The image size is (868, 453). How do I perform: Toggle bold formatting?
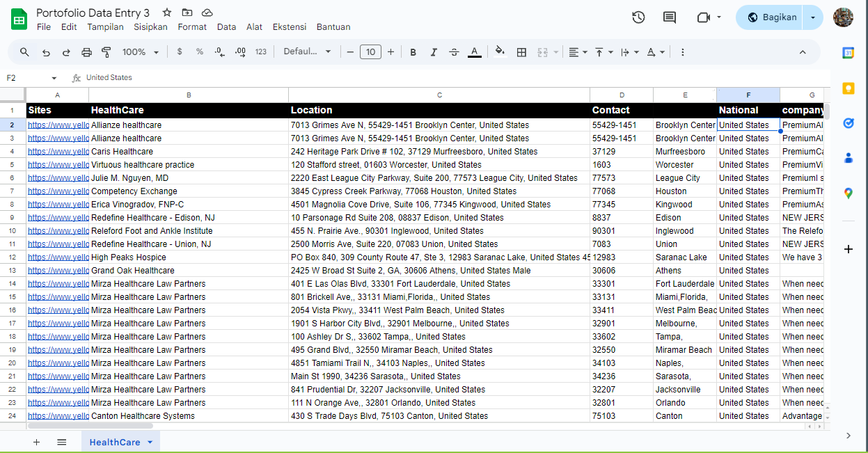point(413,52)
